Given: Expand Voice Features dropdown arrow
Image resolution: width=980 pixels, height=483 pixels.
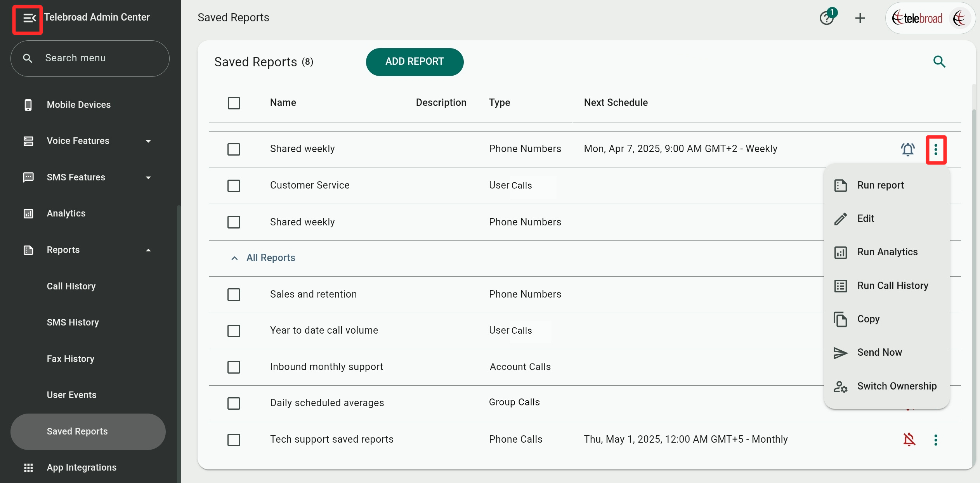Looking at the screenshot, I should 148,141.
